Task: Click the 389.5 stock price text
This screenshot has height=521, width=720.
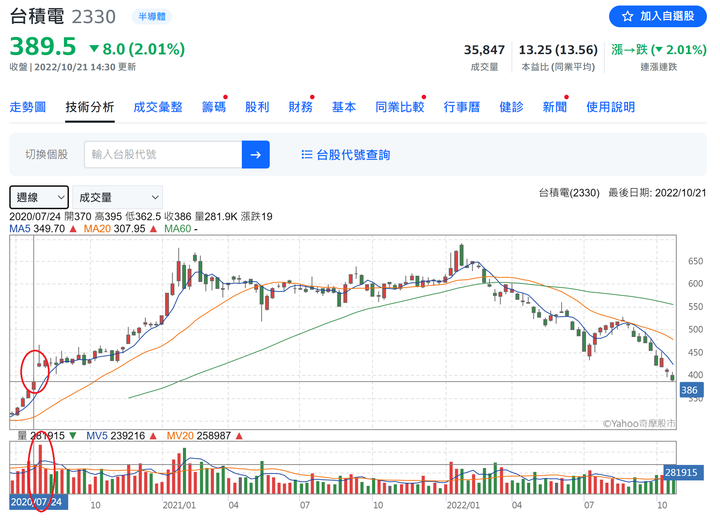Action: pos(43,47)
